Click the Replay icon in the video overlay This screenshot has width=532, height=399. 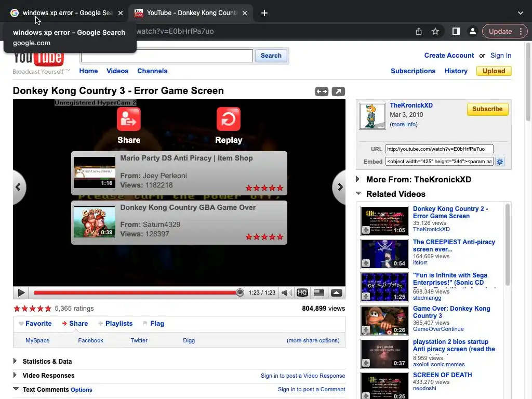[229, 119]
